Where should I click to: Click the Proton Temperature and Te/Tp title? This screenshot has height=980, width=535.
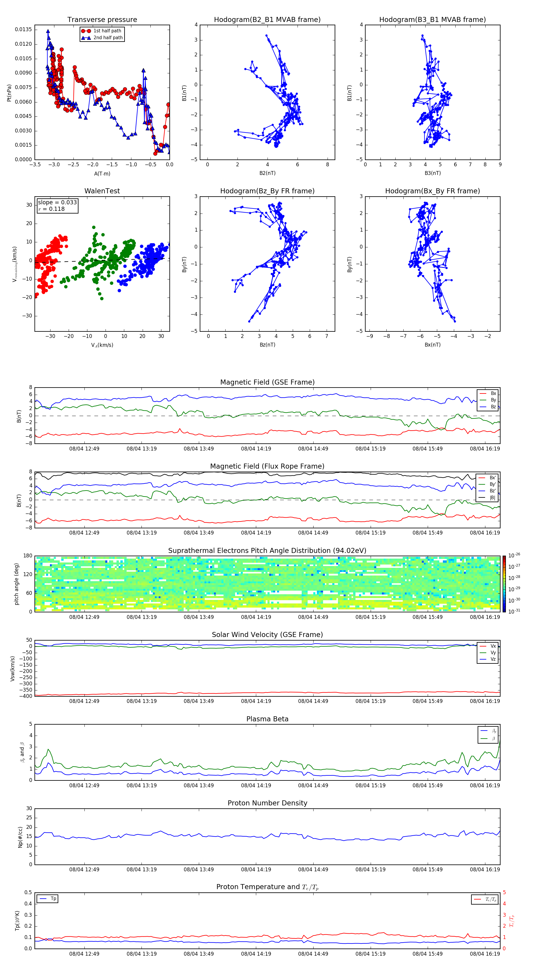(267, 888)
